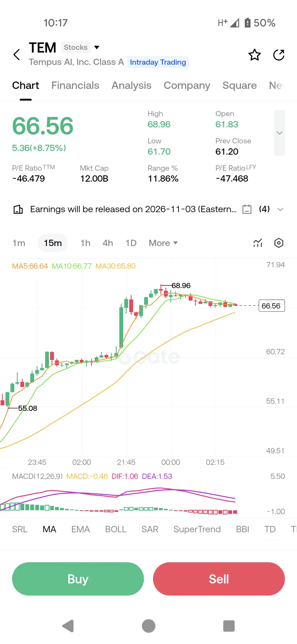Tap the 66.56 current price tag on chart
This screenshot has width=297, height=644.
[x=271, y=306]
